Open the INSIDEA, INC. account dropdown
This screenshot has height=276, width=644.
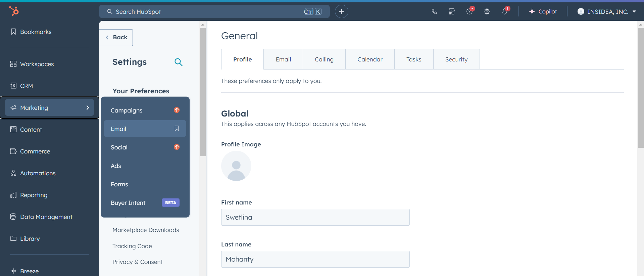coord(607,11)
